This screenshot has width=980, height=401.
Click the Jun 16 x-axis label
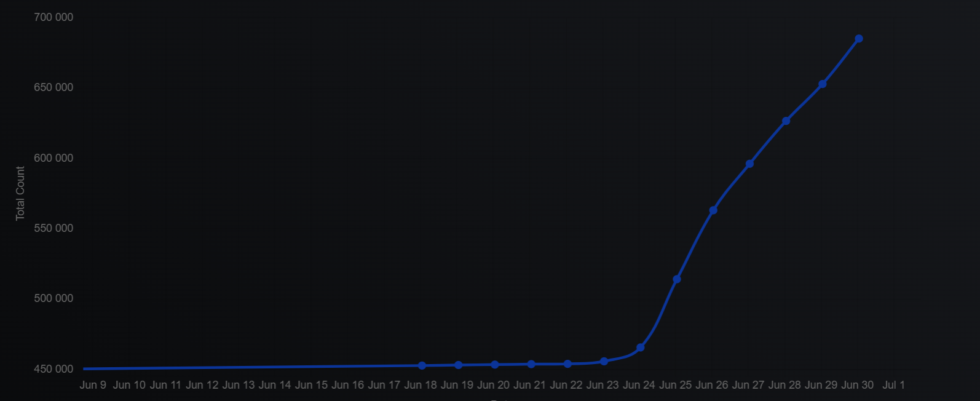click(347, 385)
